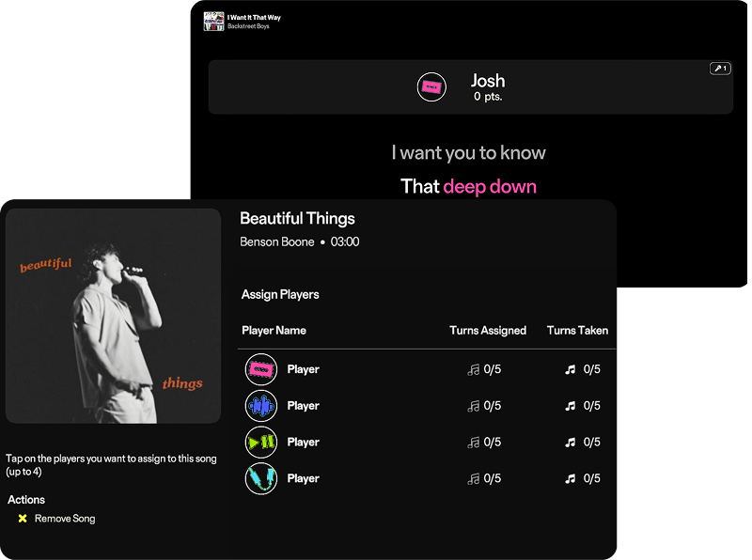
Task: Click the Player Name column header
Action: pyautogui.click(x=274, y=331)
